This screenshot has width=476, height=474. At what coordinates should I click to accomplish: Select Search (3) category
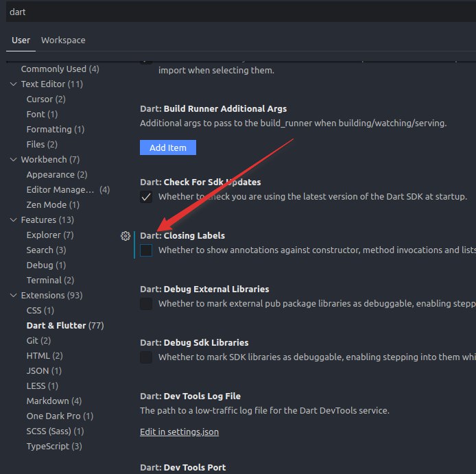click(x=46, y=250)
